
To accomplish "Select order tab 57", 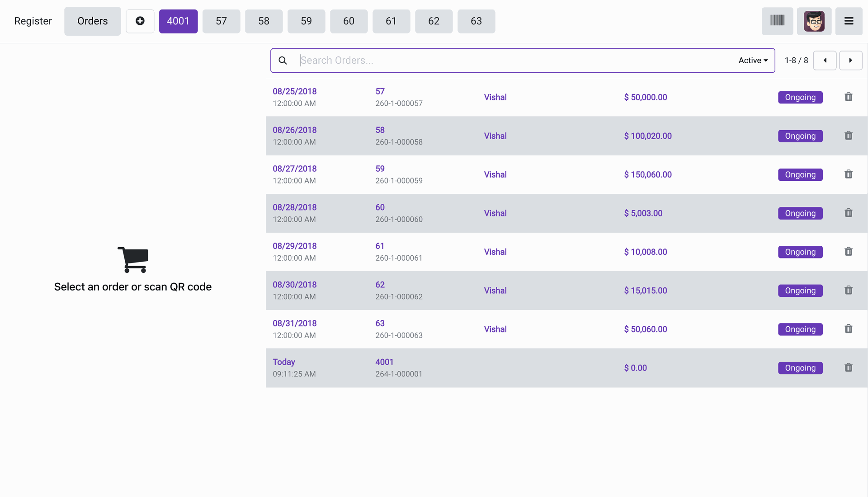I will click(x=221, y=21).
